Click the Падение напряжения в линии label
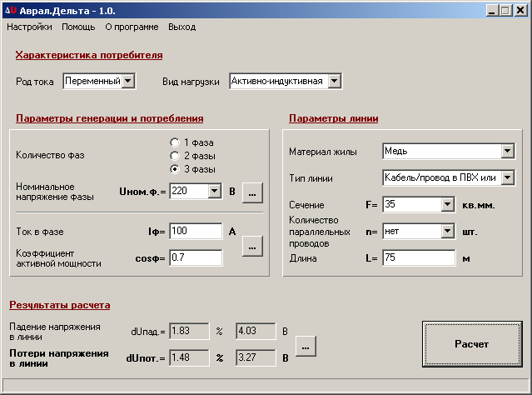532x395 pixels. [x=55, y=332]
